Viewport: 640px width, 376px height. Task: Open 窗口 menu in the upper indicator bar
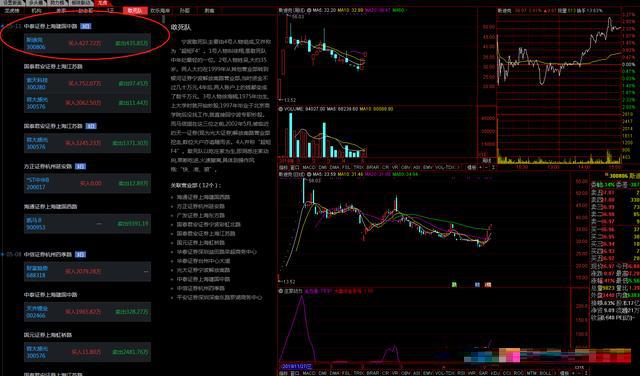[294, 167]
